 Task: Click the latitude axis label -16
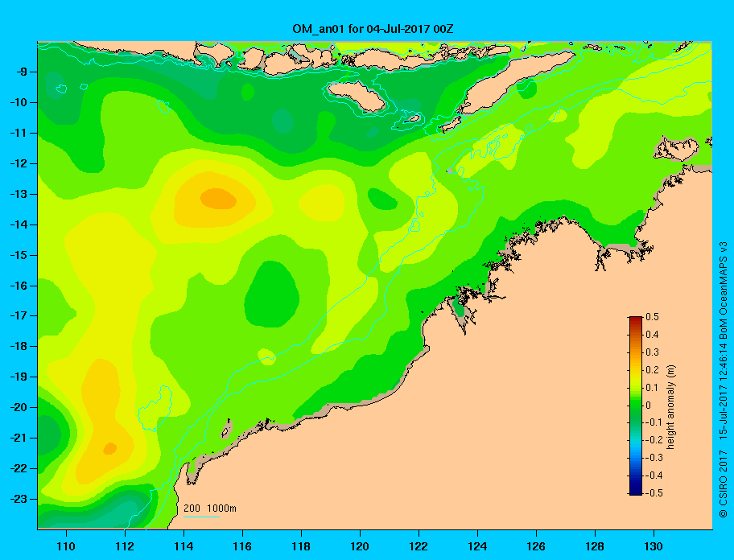18,286
